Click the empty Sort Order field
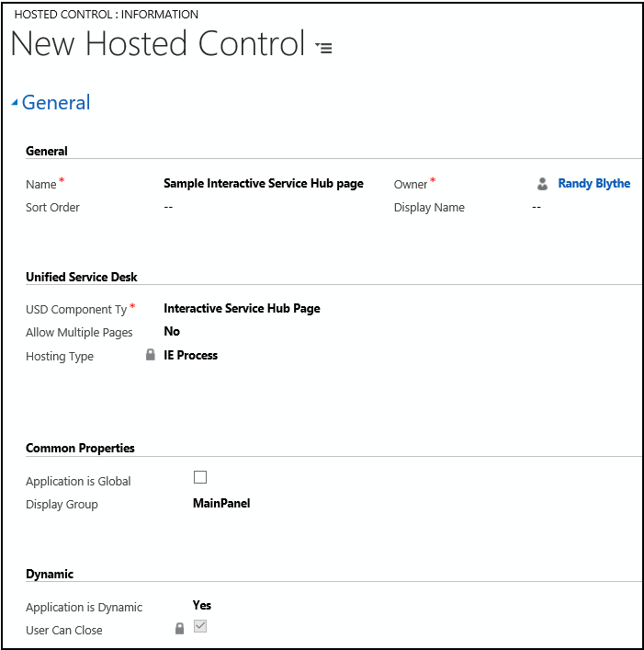This screenshot has height=650, width=644. point(169,208)
